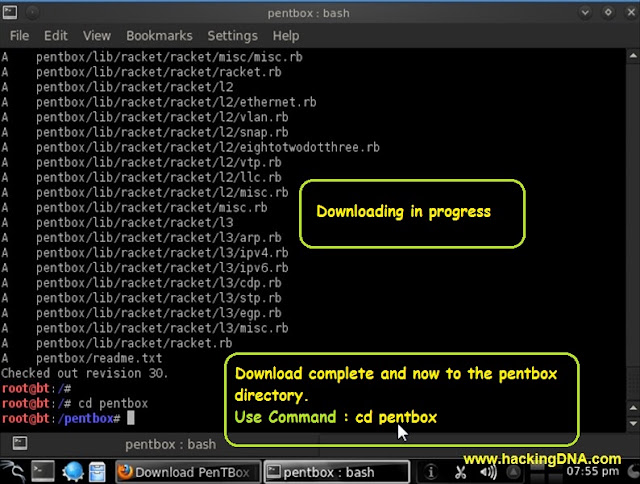The width and height of the screenshot is (640, 484).
Task: Switch to Download PenTBox Firefox taskbar button
Action: point(188,472)
